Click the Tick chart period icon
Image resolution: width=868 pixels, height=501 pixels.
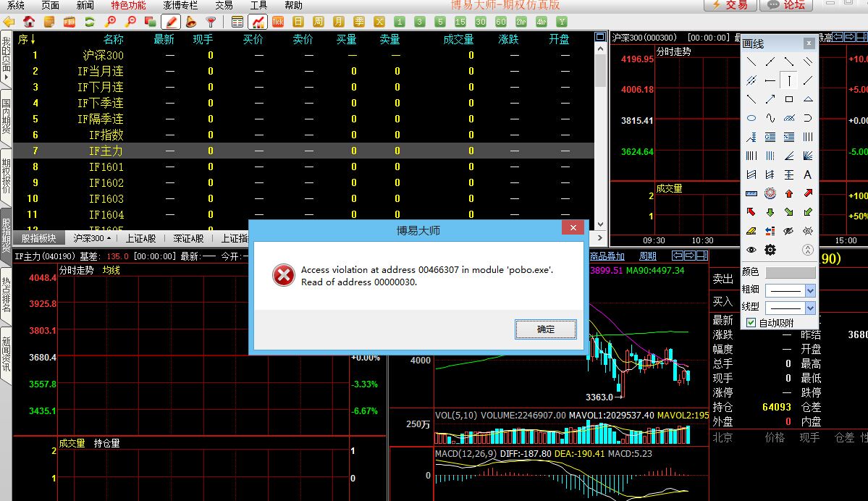pos(278,22)
